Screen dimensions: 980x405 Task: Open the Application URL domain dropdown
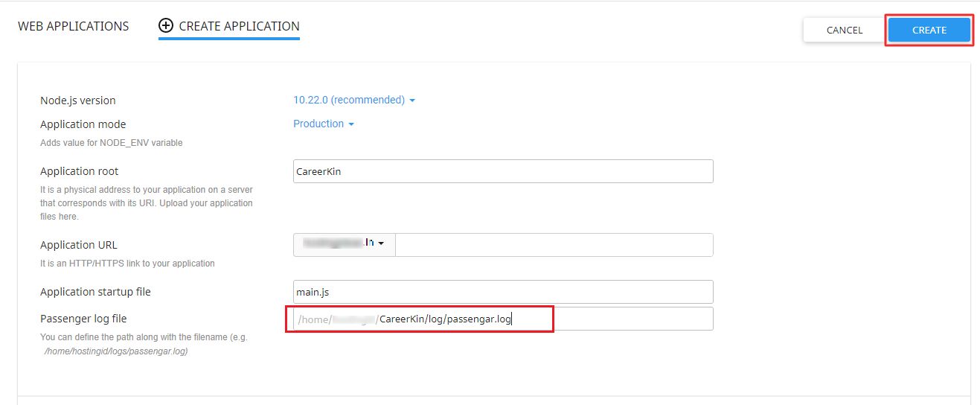click(x=344, y=243)
